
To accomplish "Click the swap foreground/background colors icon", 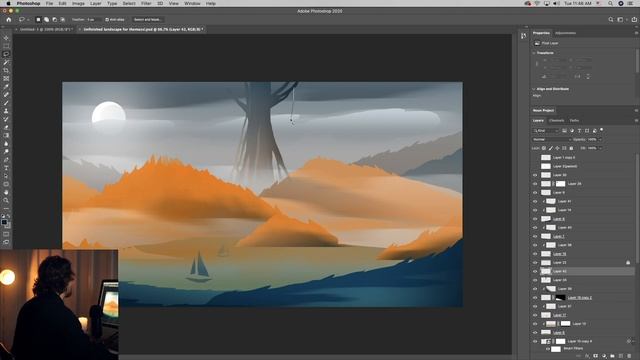I will [x=9, y=216].
